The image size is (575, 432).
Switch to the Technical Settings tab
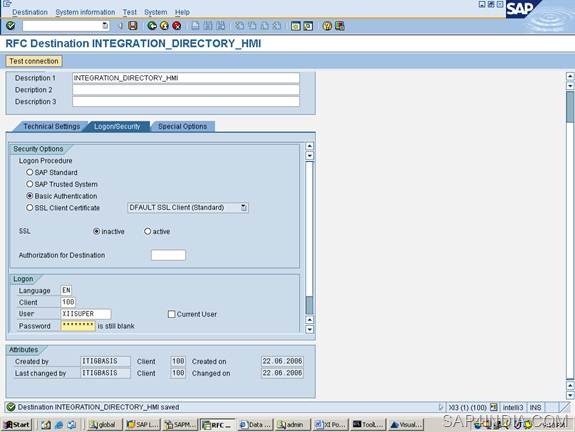pyautogui.click(x=51, y=127)
